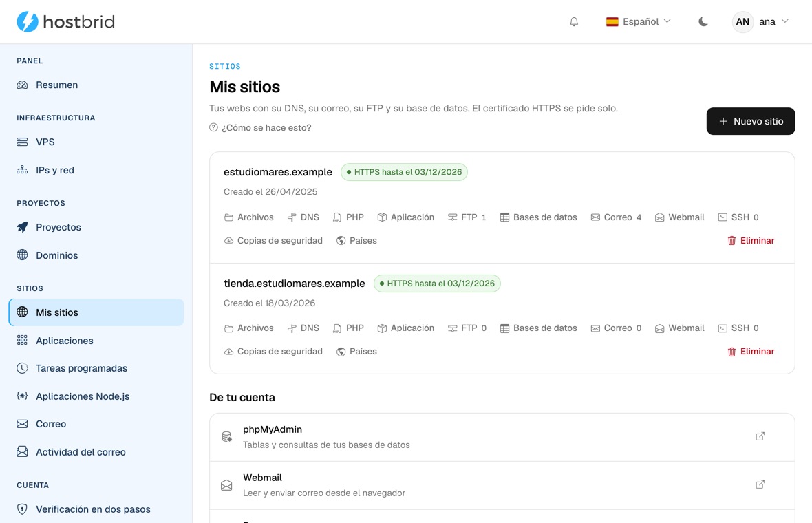Go to Resumen in the sidebar
The image size is (812, 523).
(96, 85)
